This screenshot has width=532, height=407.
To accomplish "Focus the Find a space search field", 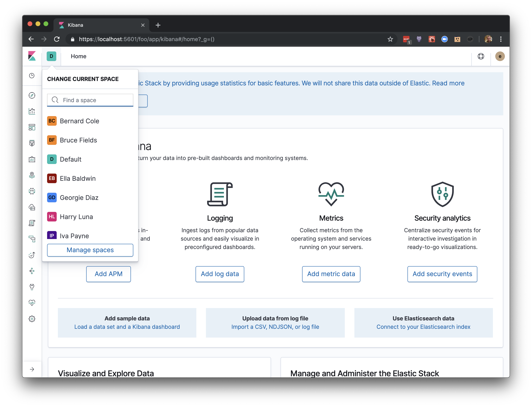I will pos(90,100).
